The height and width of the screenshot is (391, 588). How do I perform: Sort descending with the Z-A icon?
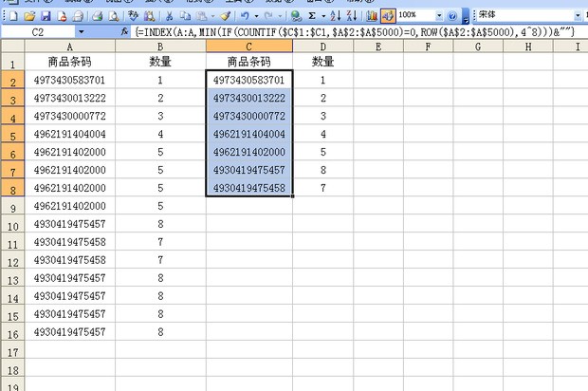(x=352, y=16)
